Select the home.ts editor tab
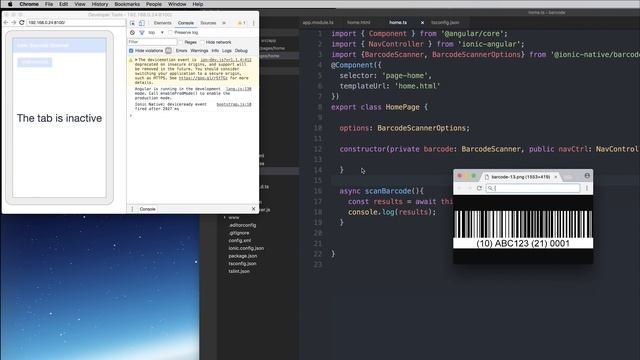Screen dimensions: 640x360 tap(398, 23)
